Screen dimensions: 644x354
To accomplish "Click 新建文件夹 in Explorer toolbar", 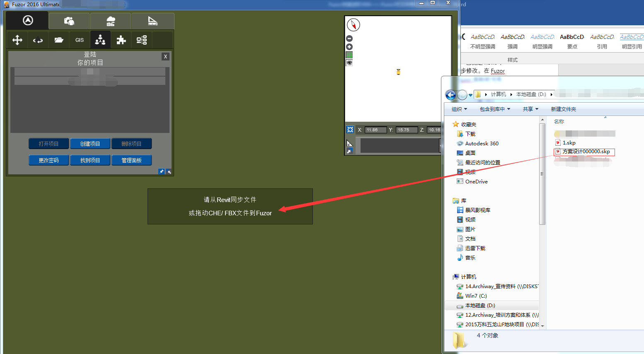I will coord(563,109).
